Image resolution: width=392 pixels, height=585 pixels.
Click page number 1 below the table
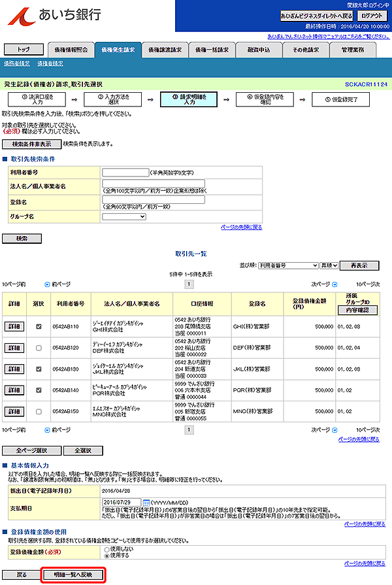point(189,430)
